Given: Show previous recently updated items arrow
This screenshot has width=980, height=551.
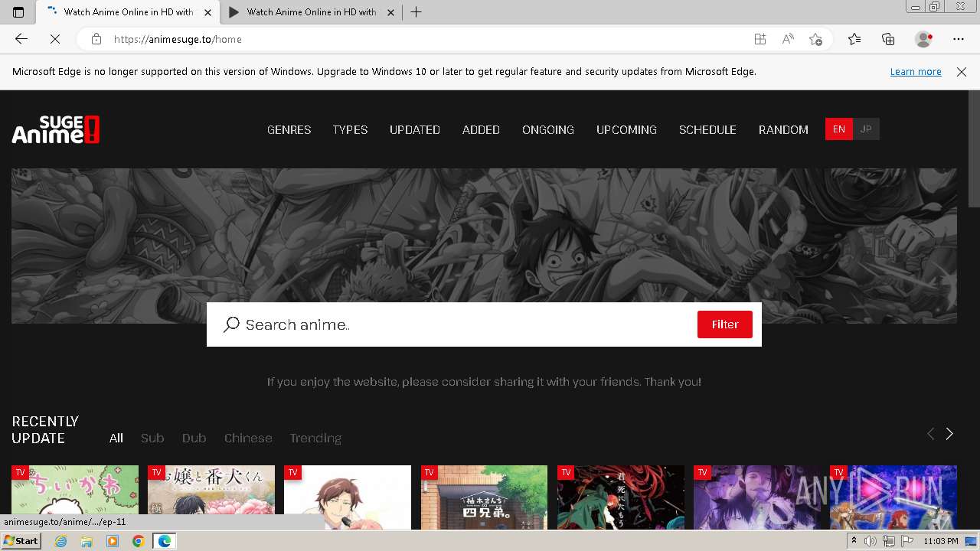Looking at the screenshot, I should [x=930, y=434].
